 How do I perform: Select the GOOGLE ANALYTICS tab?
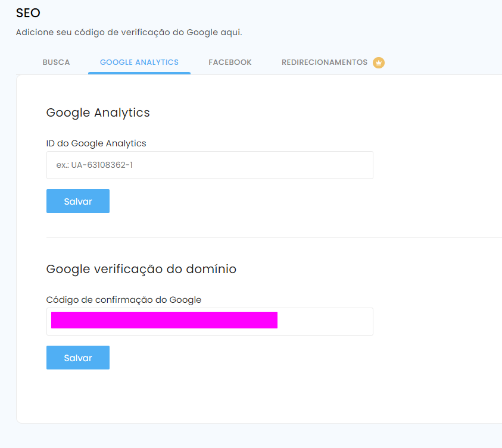click(139, 62)
